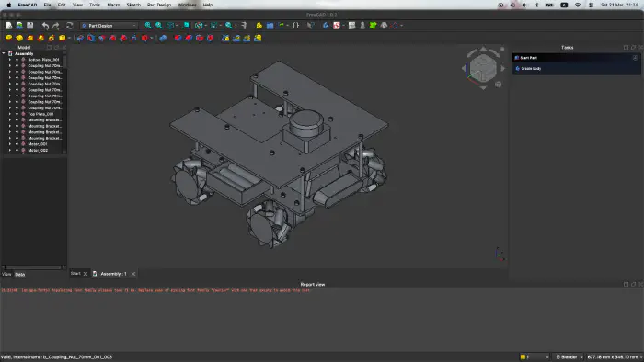Select the Pad tool
Image resolution: width=644 pixels, height=362 pixels.
(8, 38)
